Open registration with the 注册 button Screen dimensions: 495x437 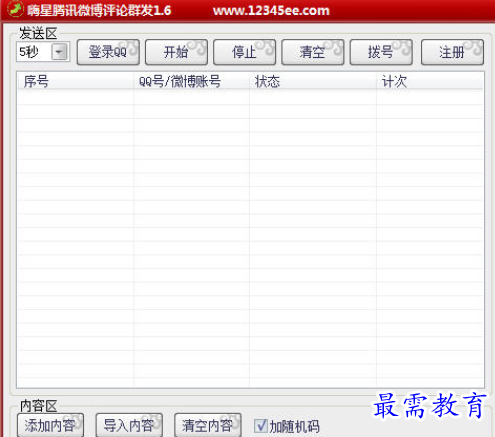point(452,52)
